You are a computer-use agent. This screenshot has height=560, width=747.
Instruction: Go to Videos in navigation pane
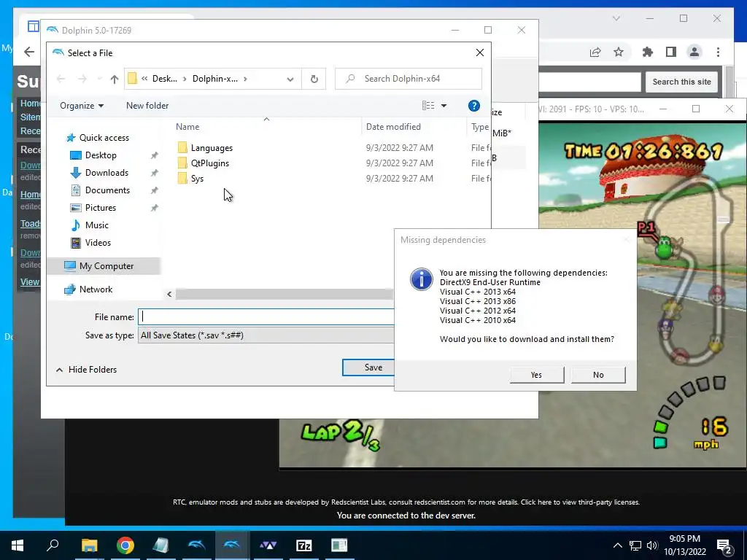[x=98, y=243]
